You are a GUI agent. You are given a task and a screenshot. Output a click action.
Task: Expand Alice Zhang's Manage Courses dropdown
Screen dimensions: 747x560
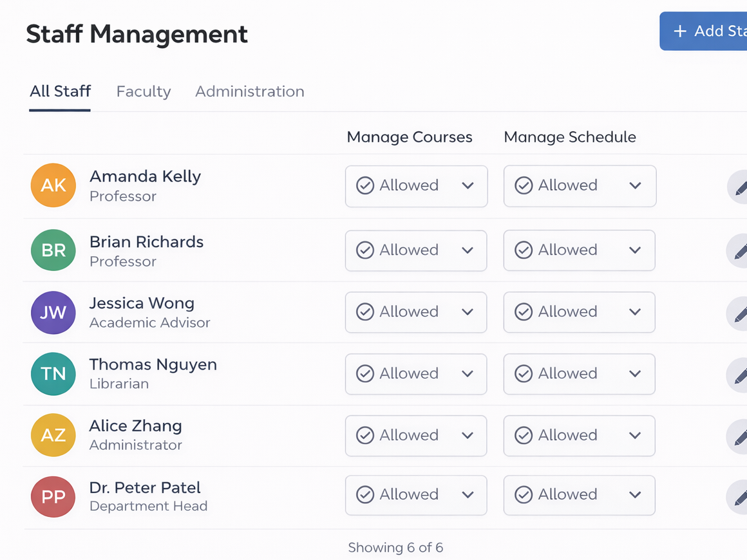pyautogui.click(x=416, y=436)
